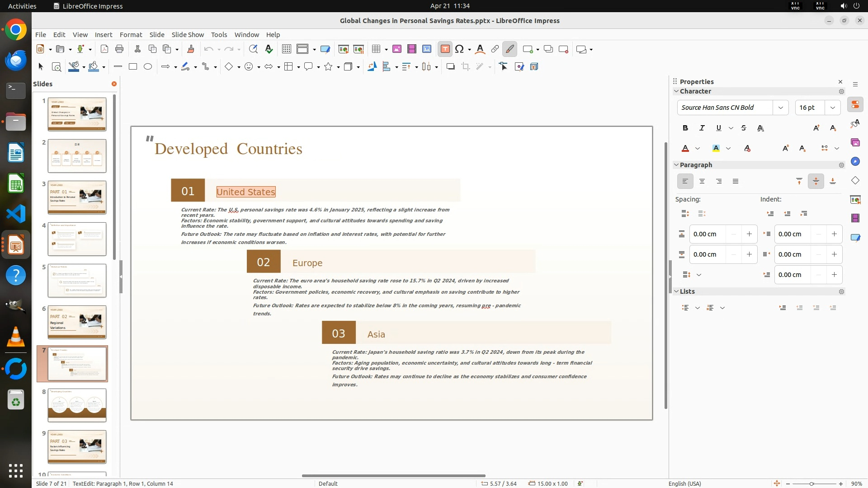Open the font size dropdown
The width and height of the screenshot is (868, 488).
[832, 108]
